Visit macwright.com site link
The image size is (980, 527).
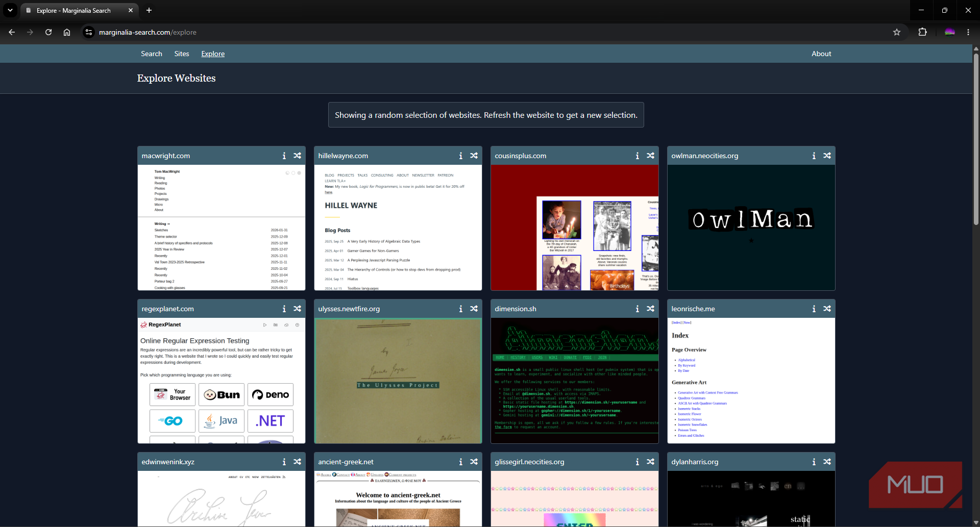[x=166, y=156]
